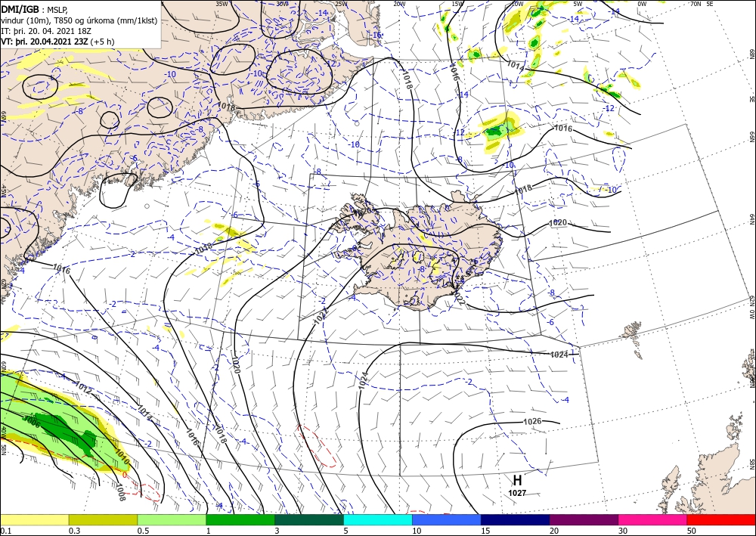Click the H high-pressure marker
Screen dimensions: 756x536
pyautogui.click(x=517, y=480)
